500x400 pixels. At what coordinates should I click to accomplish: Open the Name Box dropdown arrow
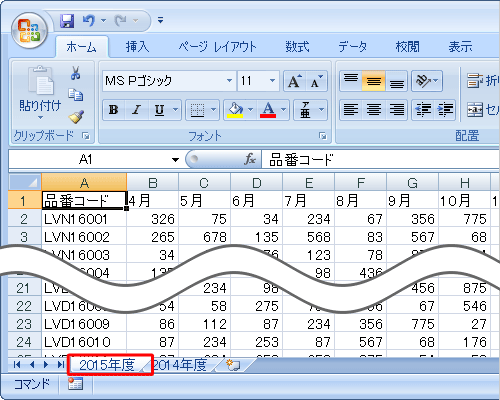point(175,160)
